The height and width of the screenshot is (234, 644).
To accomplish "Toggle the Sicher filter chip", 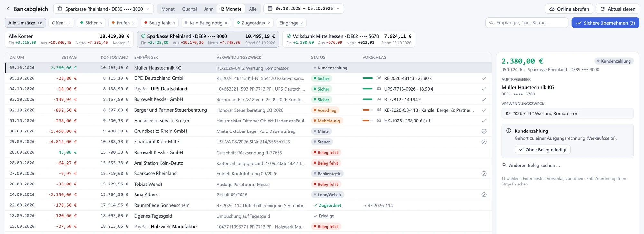I will tap(91, 23).
